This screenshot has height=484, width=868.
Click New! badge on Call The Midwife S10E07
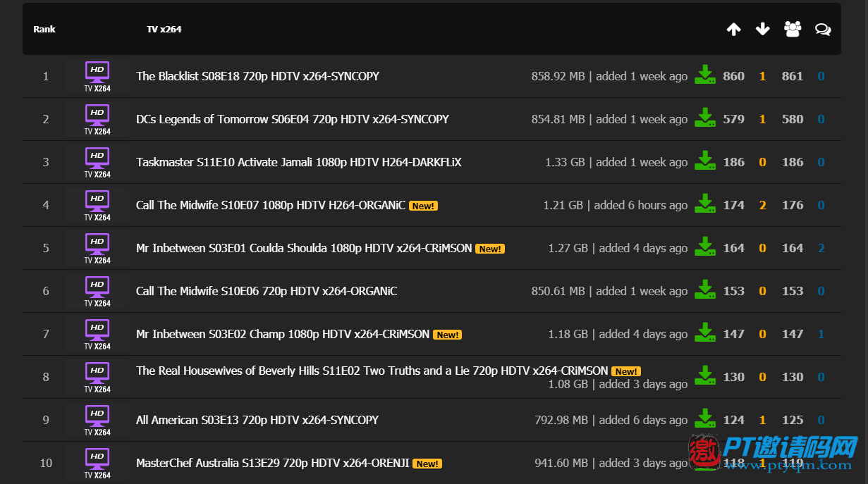423,206
